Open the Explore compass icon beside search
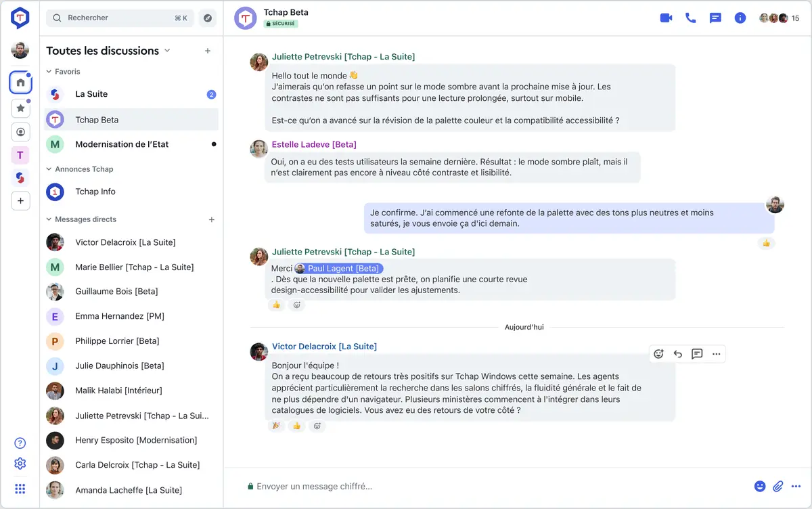812x509 pixels. 208,18
